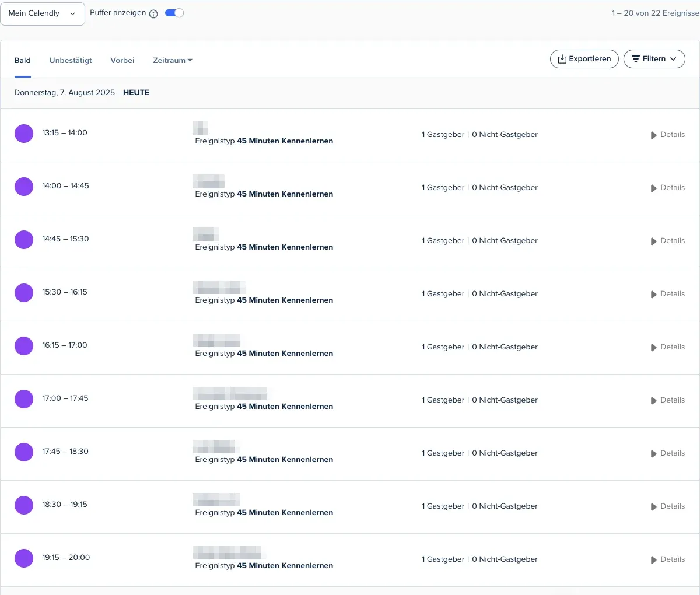Click Ereignistyp text in the 14:00 – 14:45 row
The image size is (700, 595).
click(x=264, y=194)
